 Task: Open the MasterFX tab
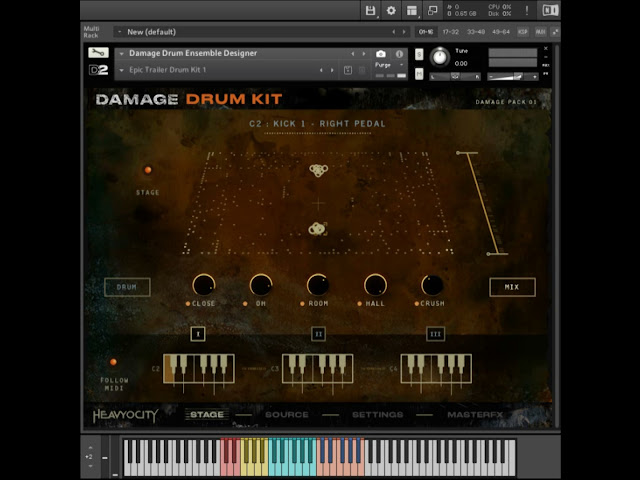click(x=475, y=415)
